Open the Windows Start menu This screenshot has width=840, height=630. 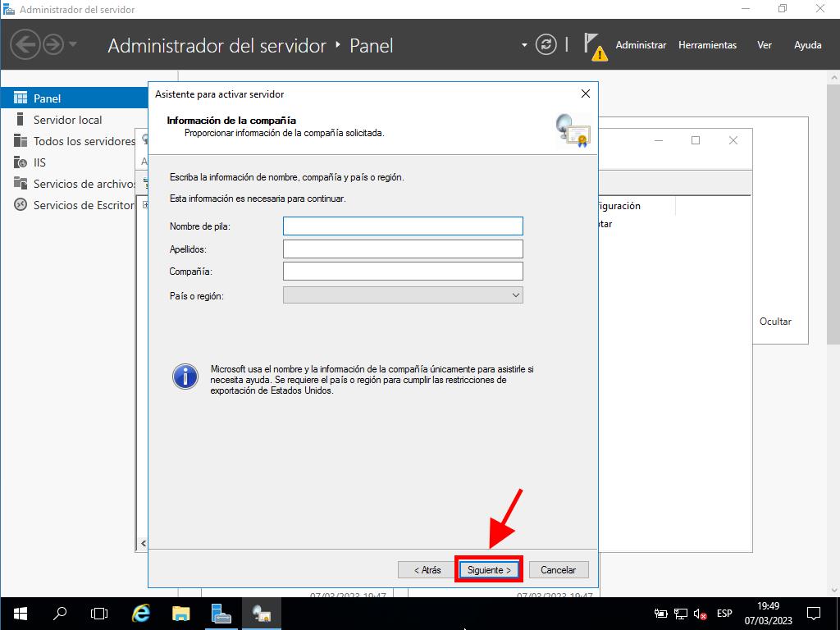coord(20,613)
